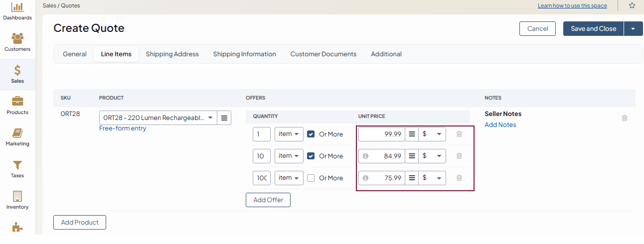This screenshot has width=644, height=244.
Task: Uncheck Or More for quantity 10
Action: [311, 156]
